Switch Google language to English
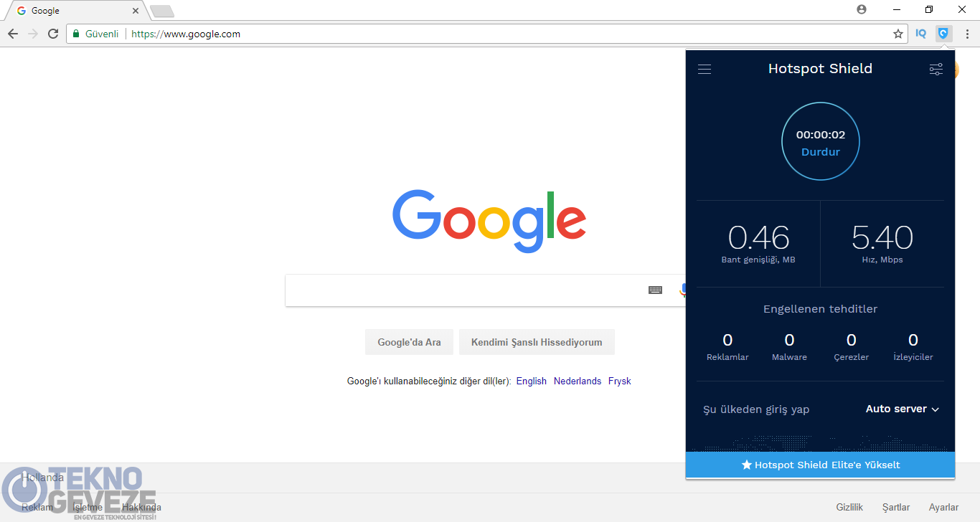The height and width of the screenshot is (522, 980). click(x=531, y=381)
